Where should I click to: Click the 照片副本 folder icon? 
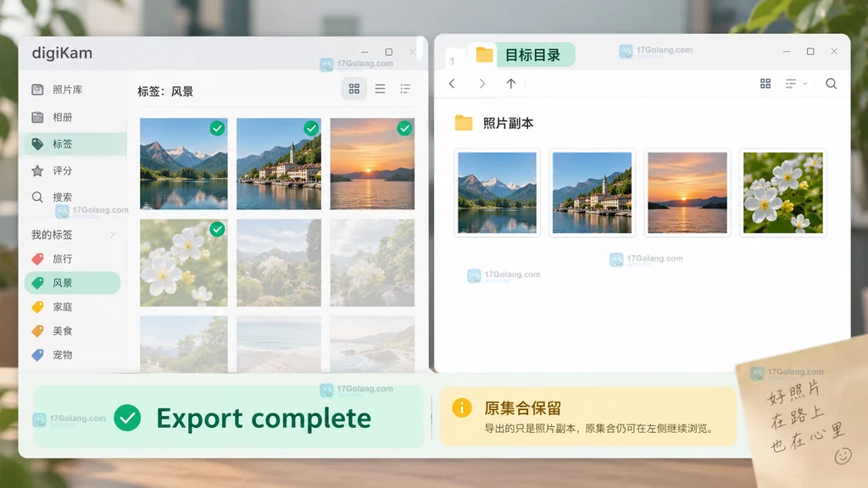pyautogui.click(x=464, y=123)
